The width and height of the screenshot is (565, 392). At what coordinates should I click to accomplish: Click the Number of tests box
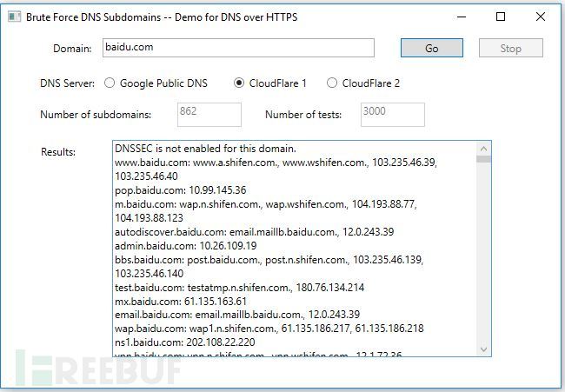click(392, 114)
